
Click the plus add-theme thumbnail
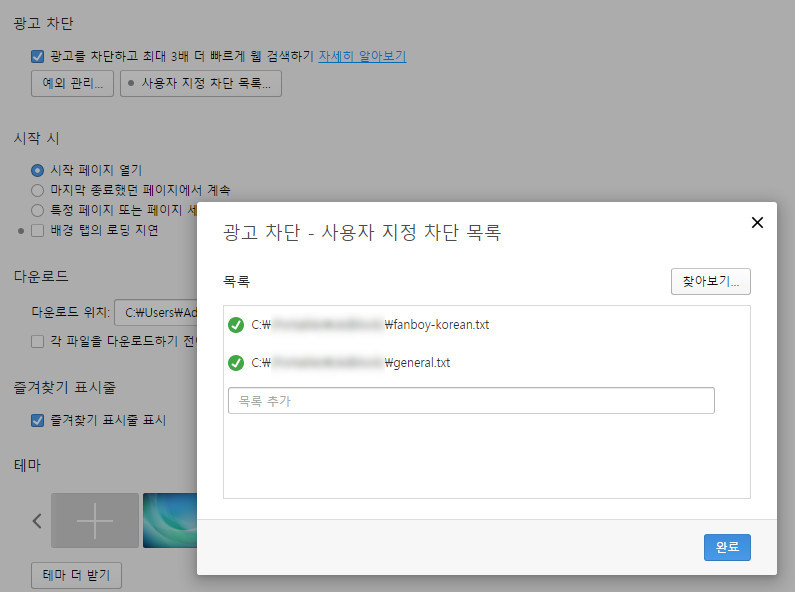pyautogui.click(x=95, y=520)
